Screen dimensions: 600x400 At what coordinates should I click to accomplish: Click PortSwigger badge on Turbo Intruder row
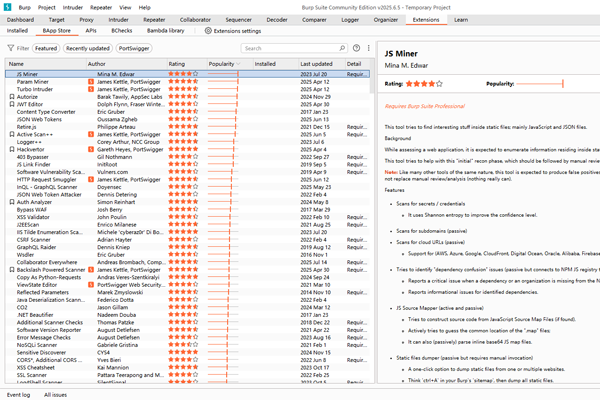(91, 89)
